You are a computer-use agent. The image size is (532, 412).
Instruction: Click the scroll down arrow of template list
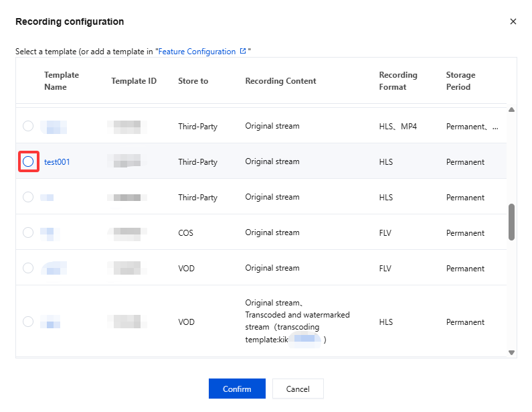pyautogui.click(x=512, y=352)
